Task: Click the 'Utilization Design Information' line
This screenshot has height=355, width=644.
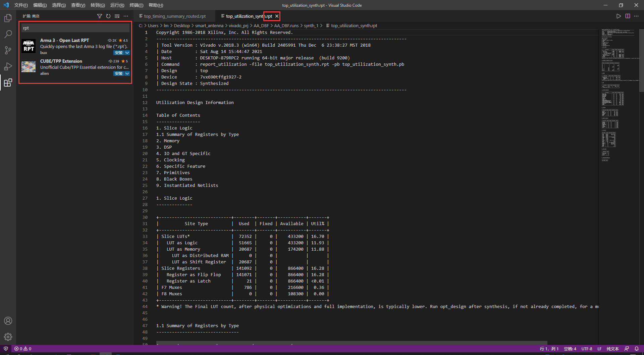Action: click(x=195, y=102)
